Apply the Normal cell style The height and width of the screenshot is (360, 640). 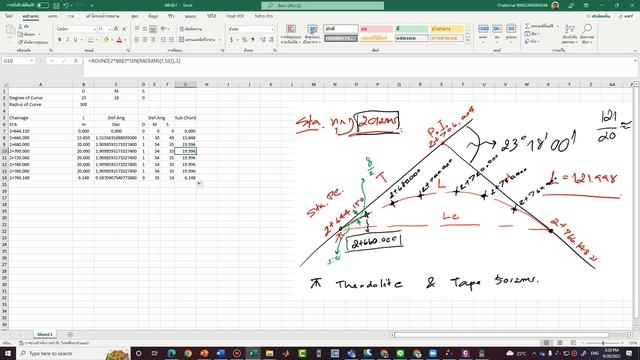(341, 29)
